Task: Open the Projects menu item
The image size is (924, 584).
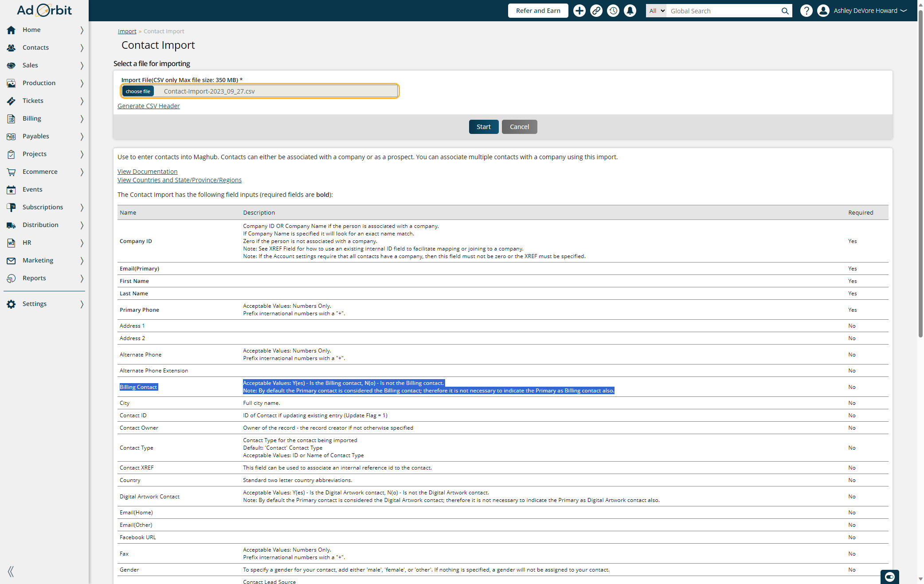Action: tap(44, 154)
